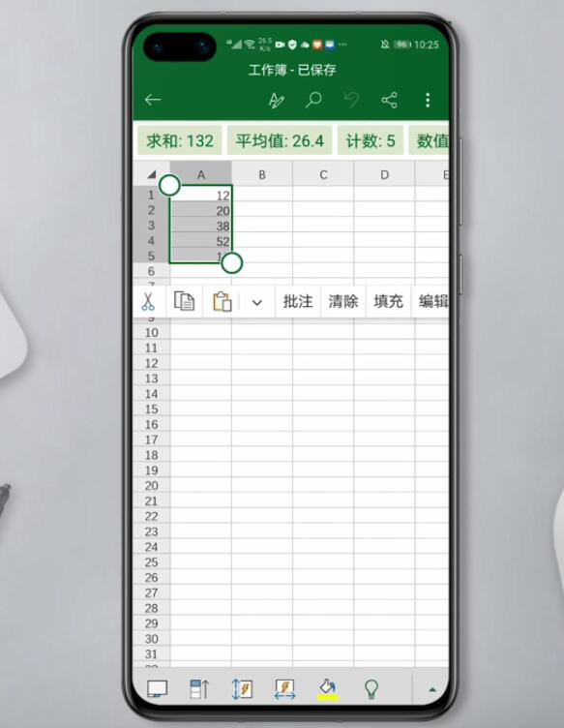This screenshot has width=564, height=728.
Task: Open the lightbulb Tell Me icon
Action: (371, 689)
